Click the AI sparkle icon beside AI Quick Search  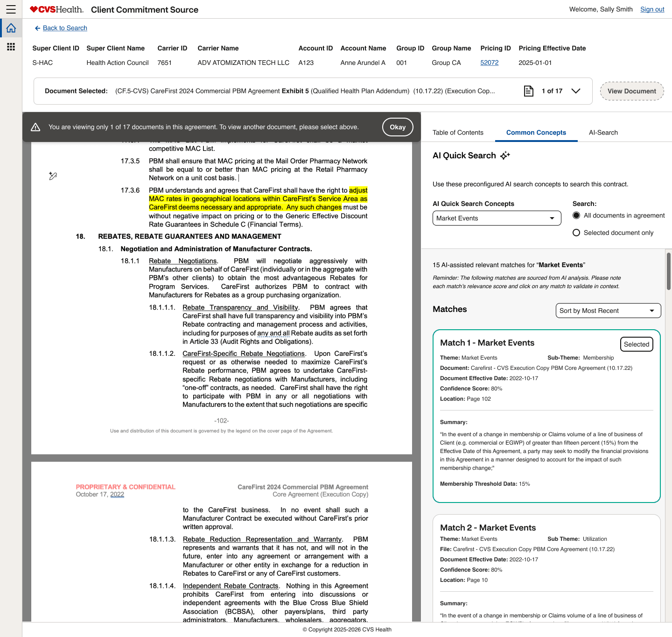point(505,156)
